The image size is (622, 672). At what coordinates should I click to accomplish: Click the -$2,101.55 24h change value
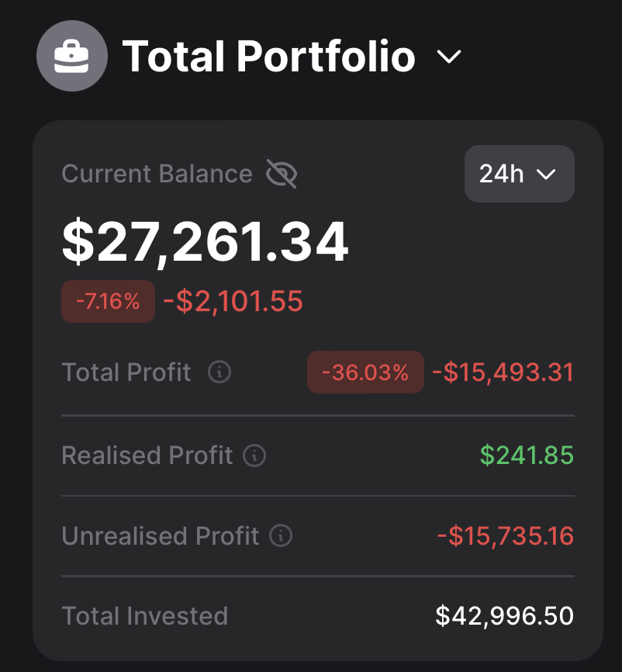pyautogui.click(x=233, y=301)
